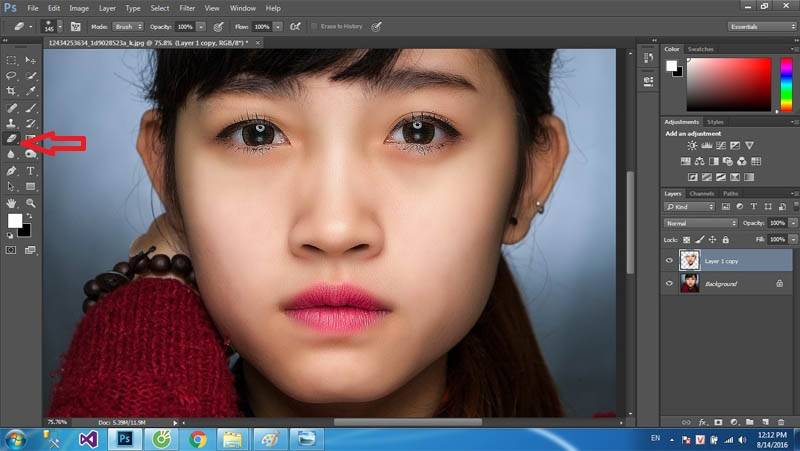
Task: Open the eraser Mode Brush dropdown
Action: tap(128, 27)
